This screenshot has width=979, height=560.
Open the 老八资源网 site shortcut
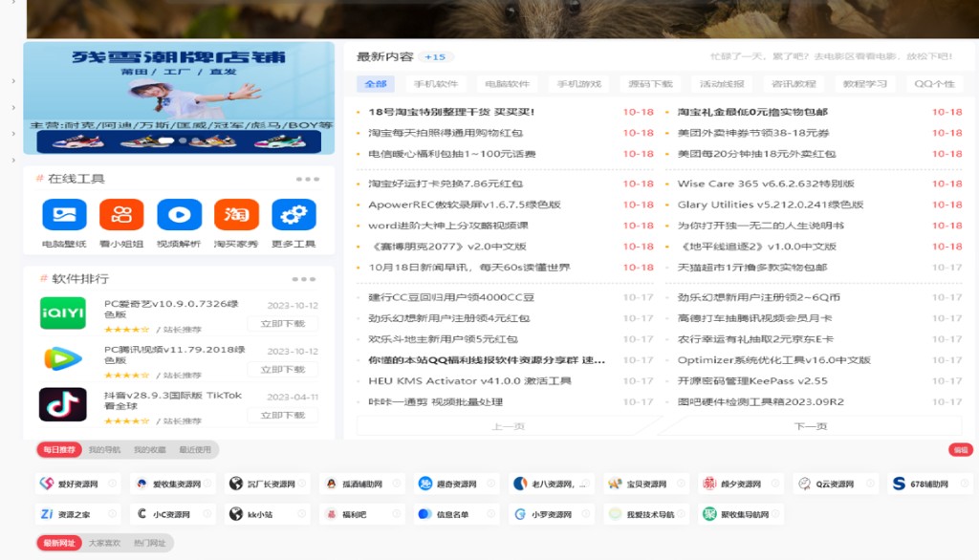coord(552,484)
